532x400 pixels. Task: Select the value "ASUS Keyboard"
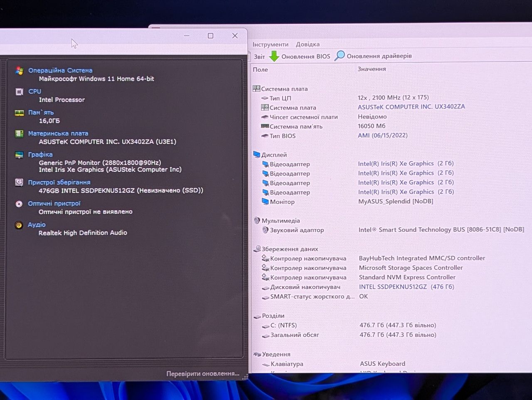tap(382, 364)
